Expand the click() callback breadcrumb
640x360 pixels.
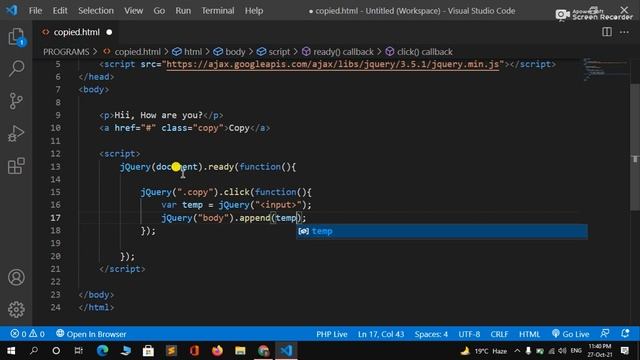(424, 52)
